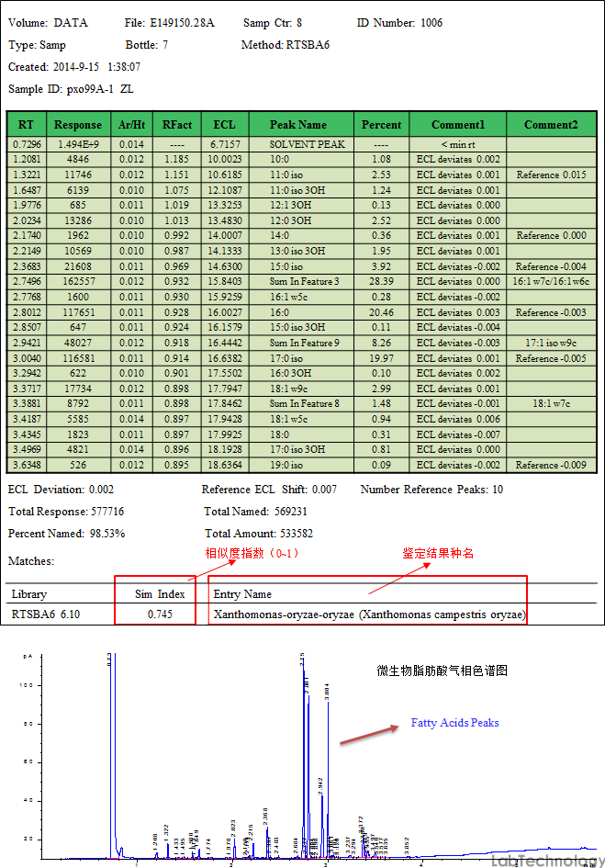605x868 pixels.
Task: Click the File: E149150.28A text
Action: click(x=169, y=23)
